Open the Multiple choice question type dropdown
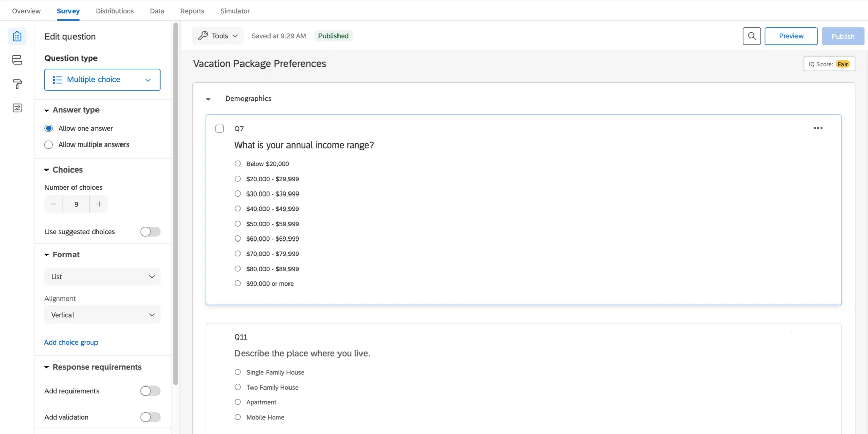 (102, 80)
